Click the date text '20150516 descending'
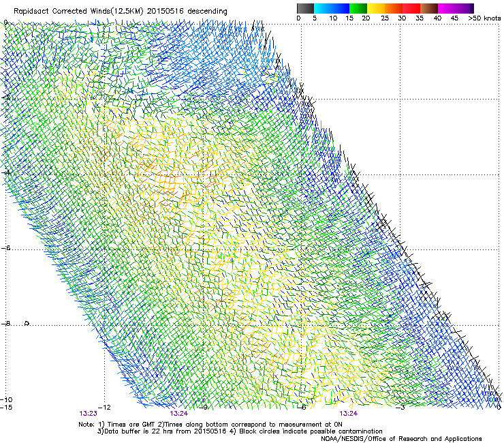This screenshot has width=504, height=443. coord(187,12)
